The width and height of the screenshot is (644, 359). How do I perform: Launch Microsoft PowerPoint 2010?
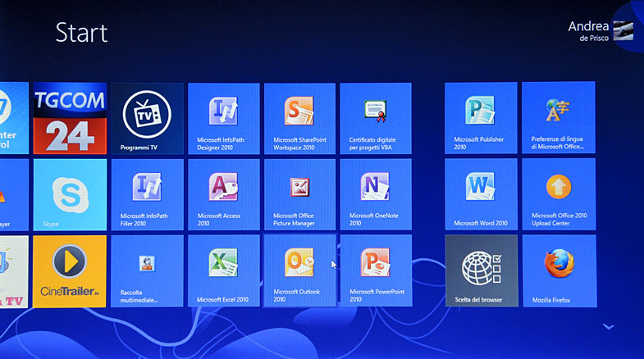[x=377, y=270]
